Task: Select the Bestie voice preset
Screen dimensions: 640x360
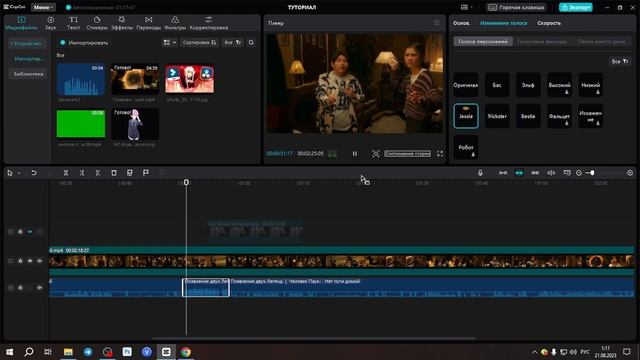Action: coord(528,116)
